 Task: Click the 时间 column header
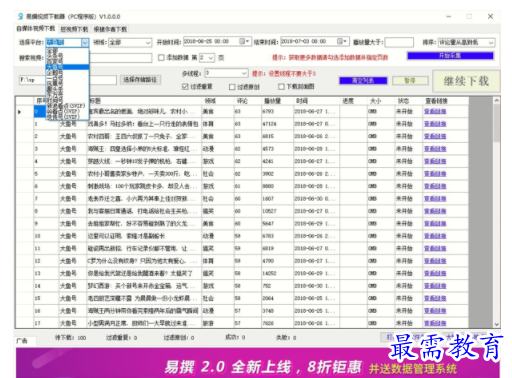coord(316,101)
